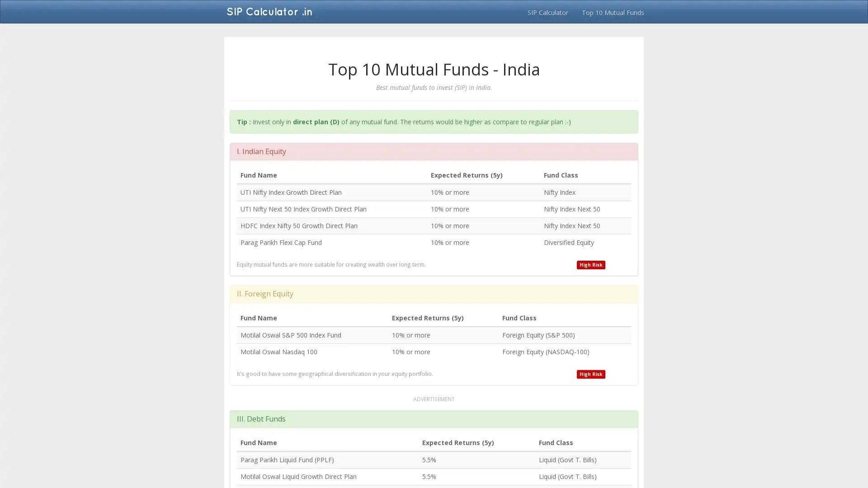The width and height of the screenshot is (868, 488).
Task: Open Top 10 Mutual Funds nav link
Action: pos(613,12)
